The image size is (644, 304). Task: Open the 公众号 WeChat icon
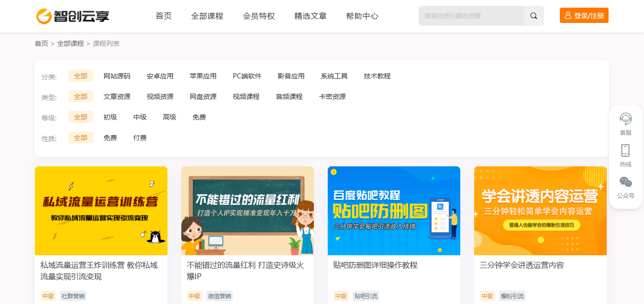[625, 182]
